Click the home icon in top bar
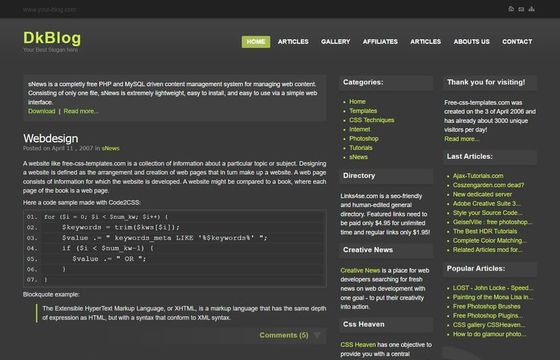This screenshot has width=560, height=360. click(511, 9)
